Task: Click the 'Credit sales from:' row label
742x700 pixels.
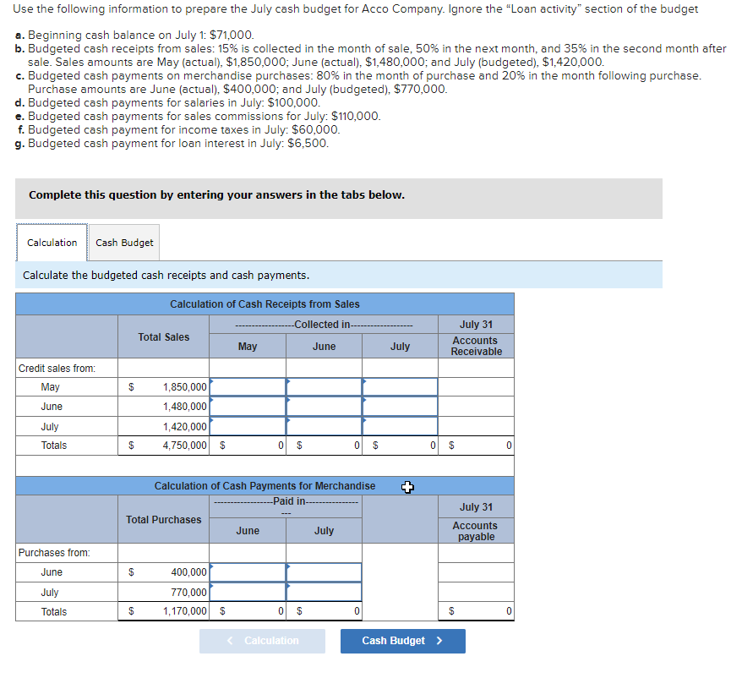Action: tap(57, 369)
